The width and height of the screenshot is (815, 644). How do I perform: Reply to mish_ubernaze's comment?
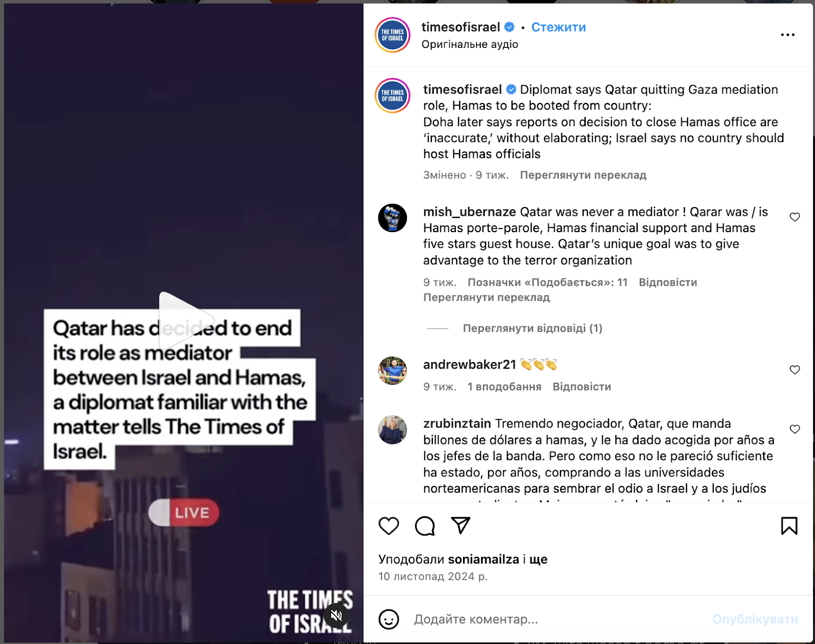point(668,283)
